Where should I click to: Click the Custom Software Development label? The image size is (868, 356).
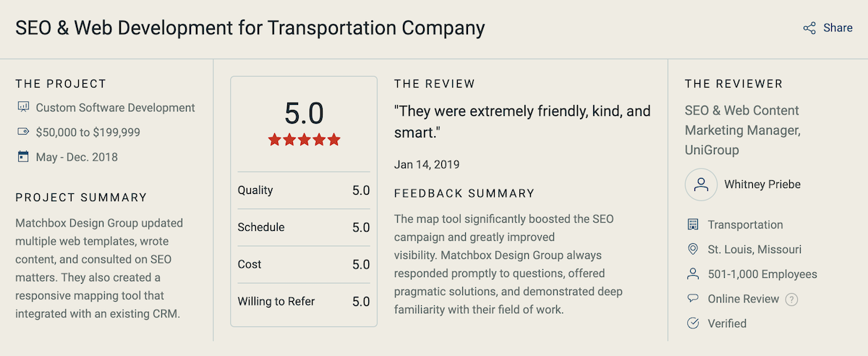tap(116, 108)
